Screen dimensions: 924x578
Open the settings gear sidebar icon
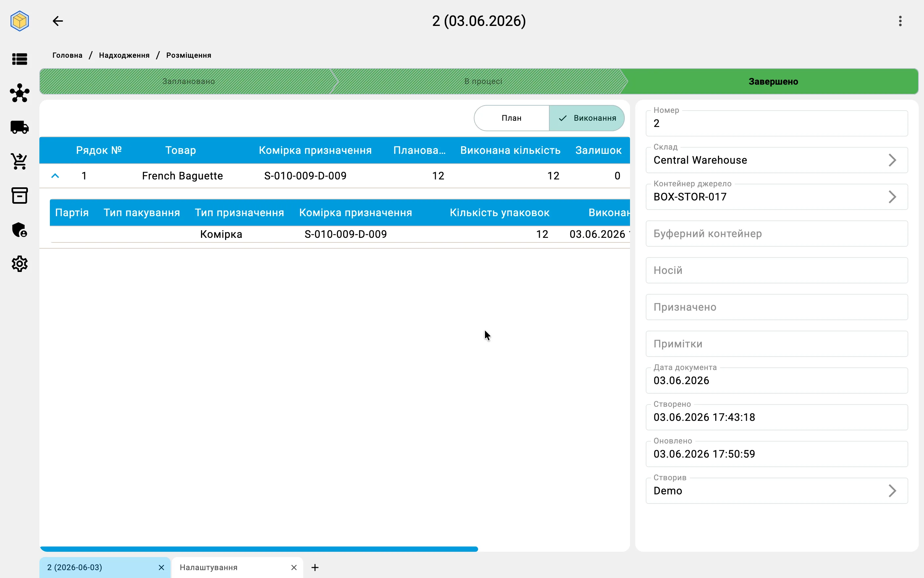click(x=19, y=264)
